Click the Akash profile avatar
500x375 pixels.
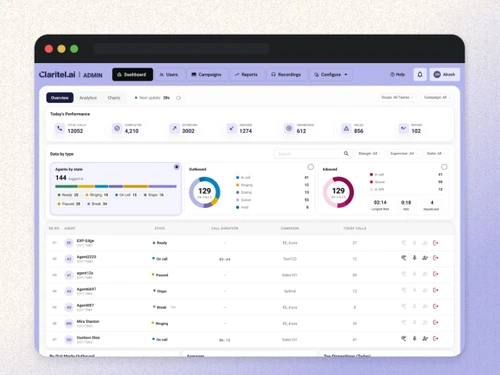(x=437, y=74)
